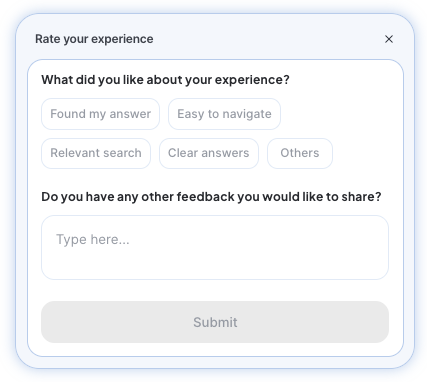The image size is (427, 382).
Task: Select the Found my answer chip
Action: [100, 114]
